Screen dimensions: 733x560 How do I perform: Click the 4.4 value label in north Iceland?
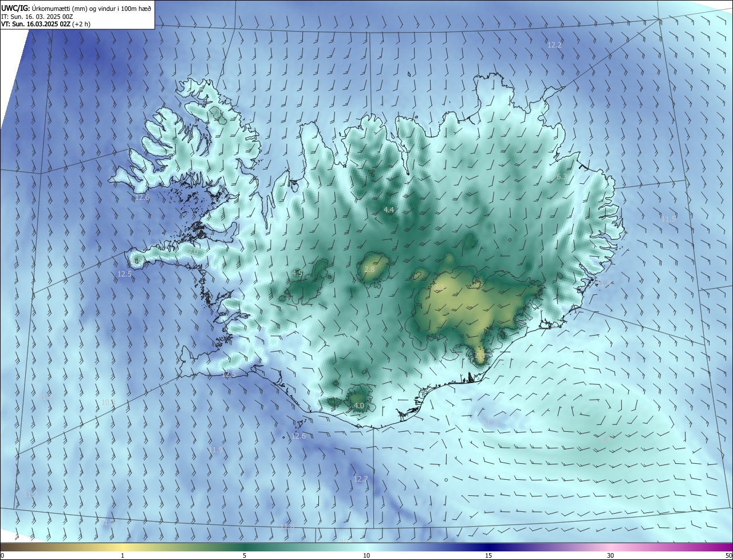pos(389,210)
